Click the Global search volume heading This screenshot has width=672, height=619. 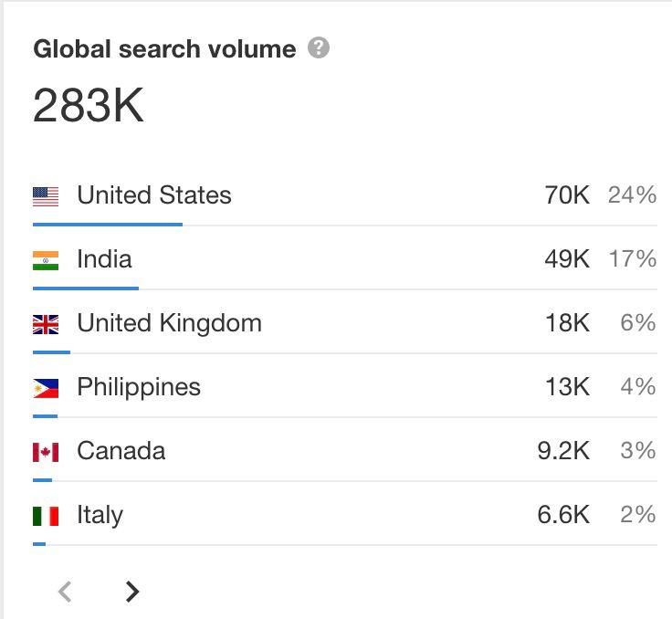164,49
